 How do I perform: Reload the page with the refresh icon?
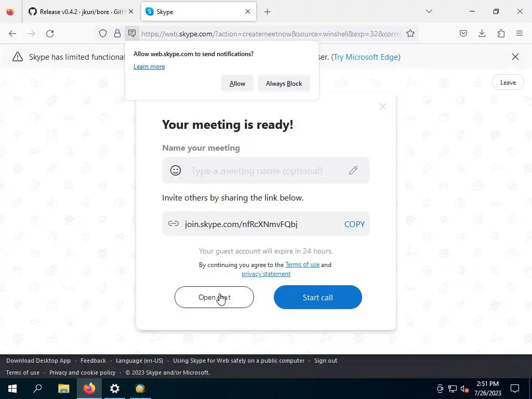tap(50, 33)
